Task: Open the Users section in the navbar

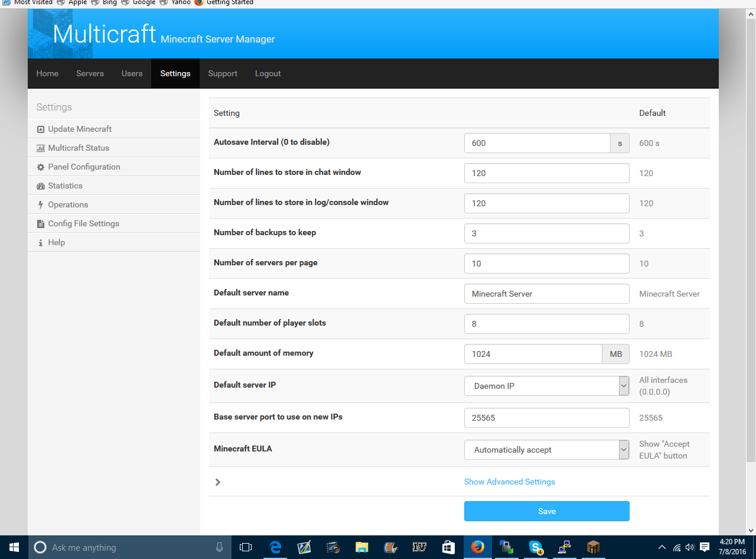Action: coord(132,73)
